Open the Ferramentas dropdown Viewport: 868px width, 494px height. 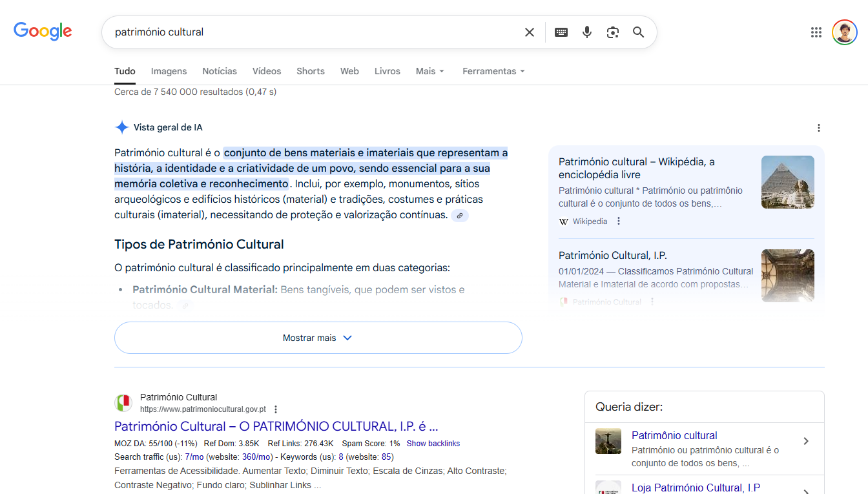493,71
